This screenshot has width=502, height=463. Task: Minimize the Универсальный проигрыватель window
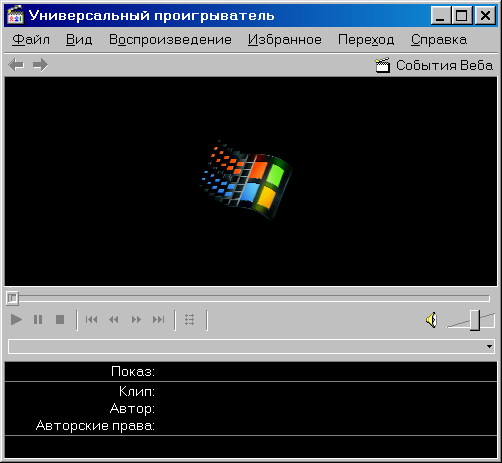coord(441,15)
